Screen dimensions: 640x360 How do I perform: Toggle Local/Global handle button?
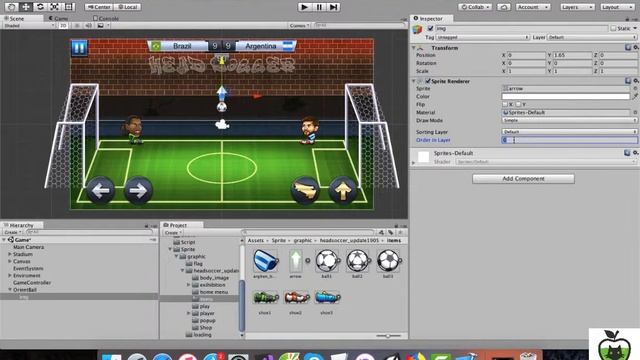[127, 7]
